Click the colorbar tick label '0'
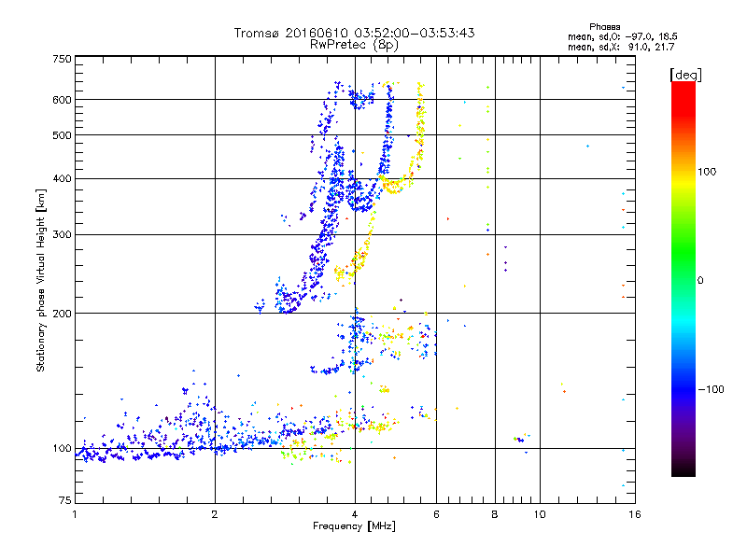747x560 pixels. tap(700, 280)
